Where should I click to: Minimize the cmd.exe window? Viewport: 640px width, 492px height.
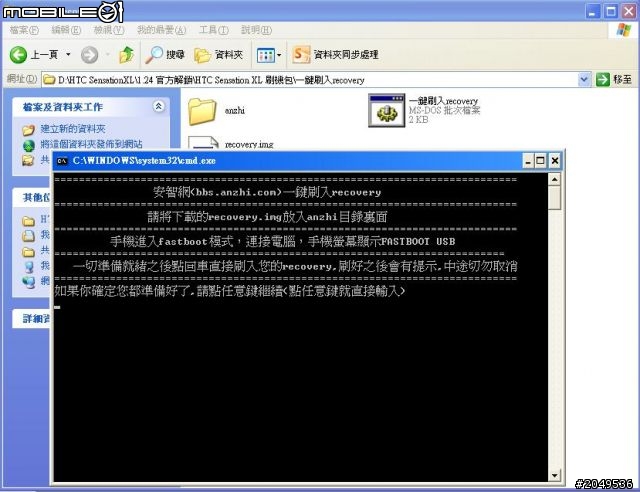(528, 161)
